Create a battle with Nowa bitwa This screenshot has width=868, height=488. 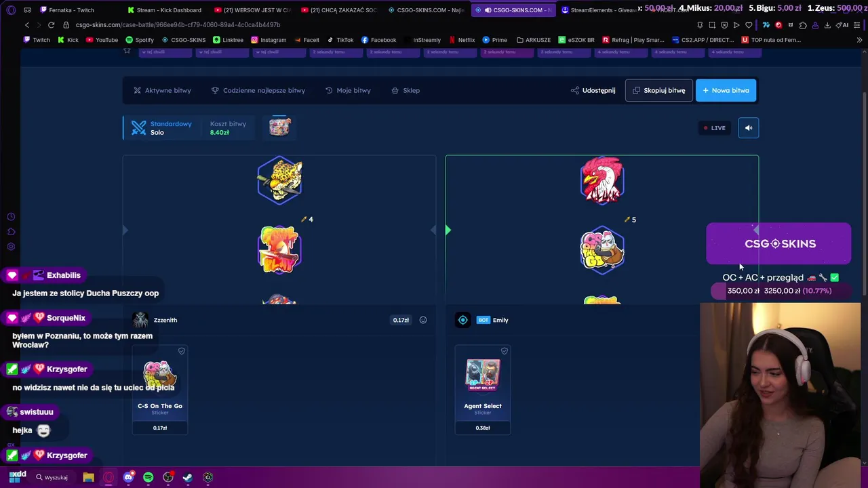tap(726, 90)
